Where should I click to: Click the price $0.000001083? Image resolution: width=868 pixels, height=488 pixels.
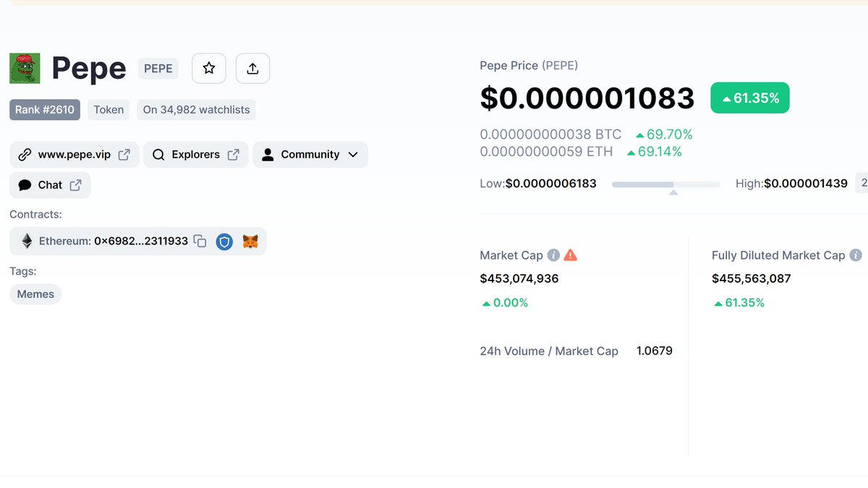[x=587, y=98]
